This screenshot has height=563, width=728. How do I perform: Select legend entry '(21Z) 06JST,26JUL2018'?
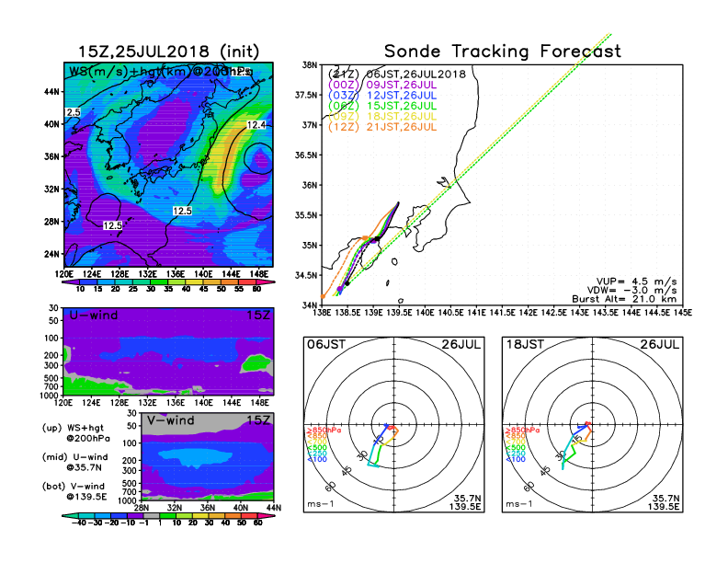(397, 75)
